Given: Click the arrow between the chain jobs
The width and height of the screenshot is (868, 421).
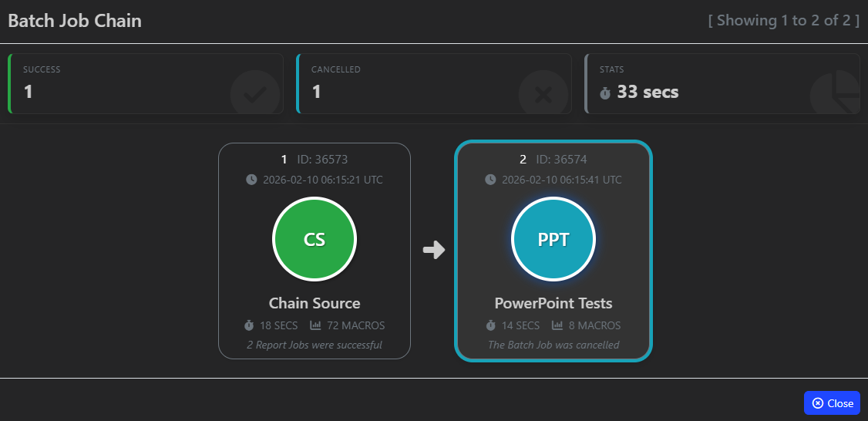Looking at the screenshot, I should (x=434, y=250).
